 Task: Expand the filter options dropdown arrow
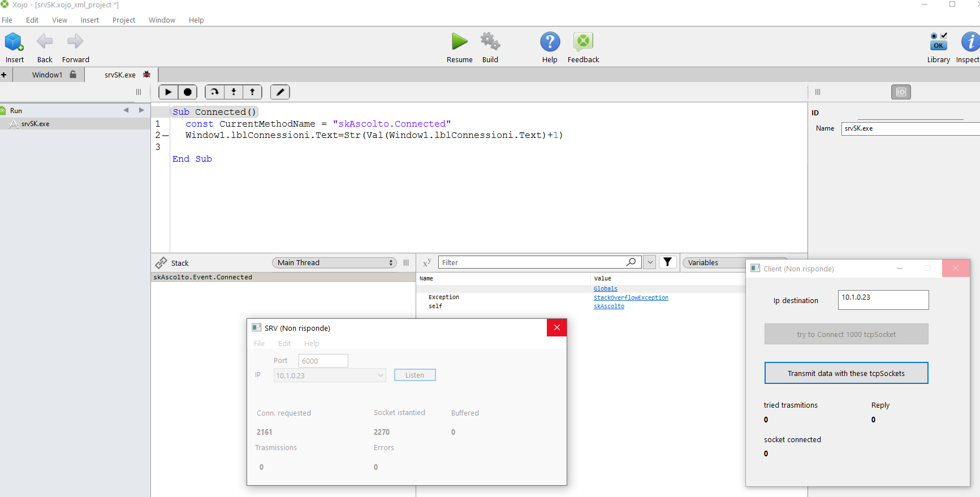tap(650, 262)
